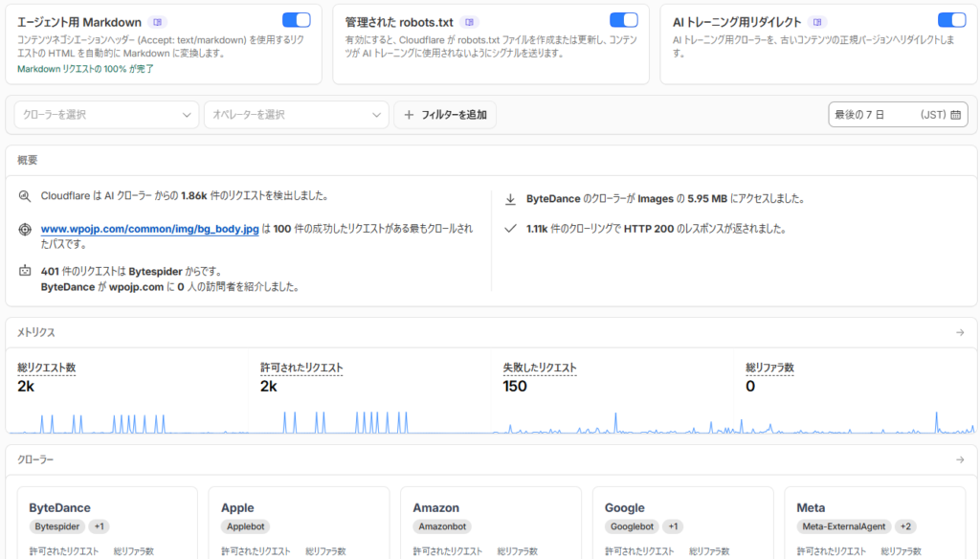
Task: Click ByteDance crawler card title
Action: [x=59, y=507]
